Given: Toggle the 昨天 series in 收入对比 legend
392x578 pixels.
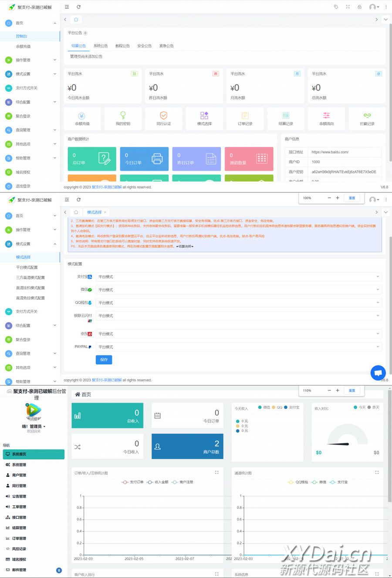Looking at the screenshot, I should [x=373, y=407].
